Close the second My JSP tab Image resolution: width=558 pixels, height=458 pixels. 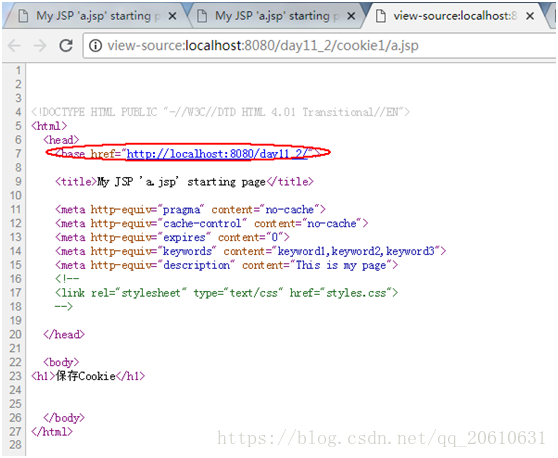coord(351,16)
